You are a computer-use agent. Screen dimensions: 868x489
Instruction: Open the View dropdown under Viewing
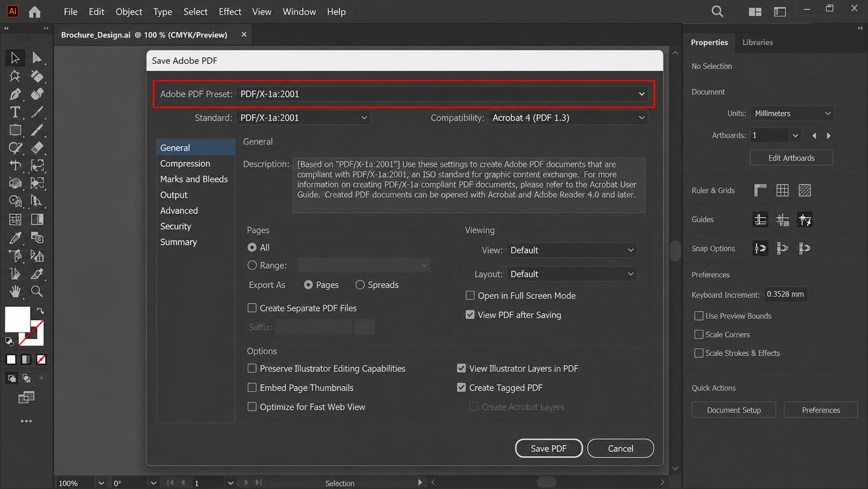572,250
